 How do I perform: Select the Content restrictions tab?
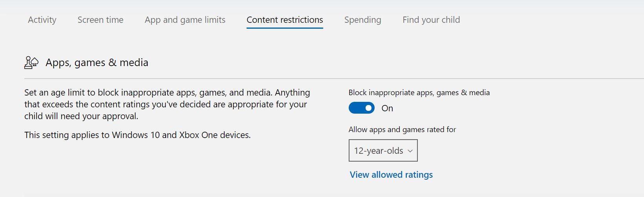285,20
